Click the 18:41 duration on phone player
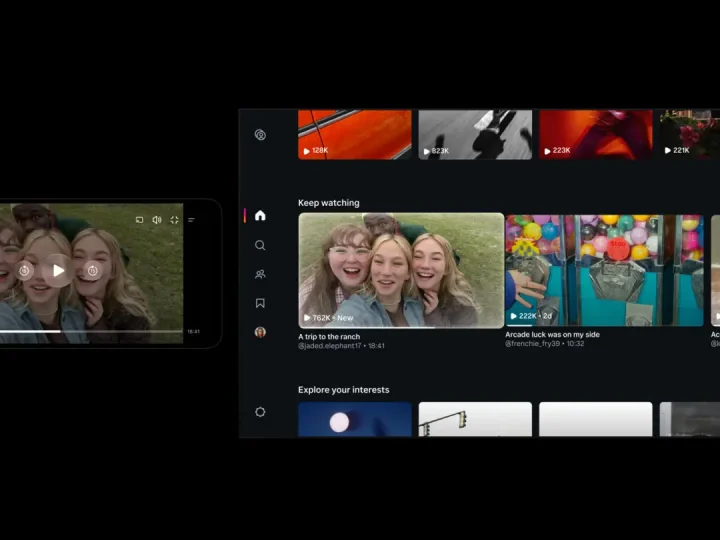Screen dimensions: 720x540 pyautogui.click(x=193, y=332)
